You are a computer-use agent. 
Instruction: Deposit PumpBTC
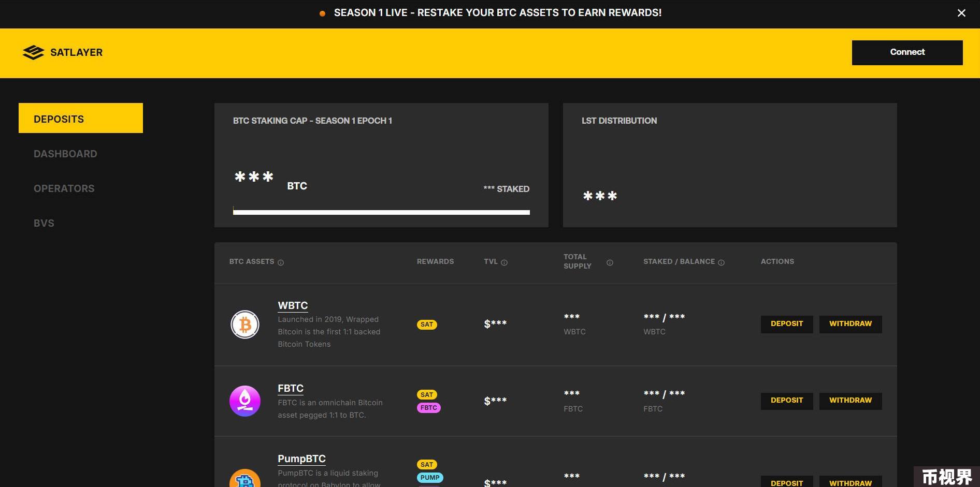point(787,482)
